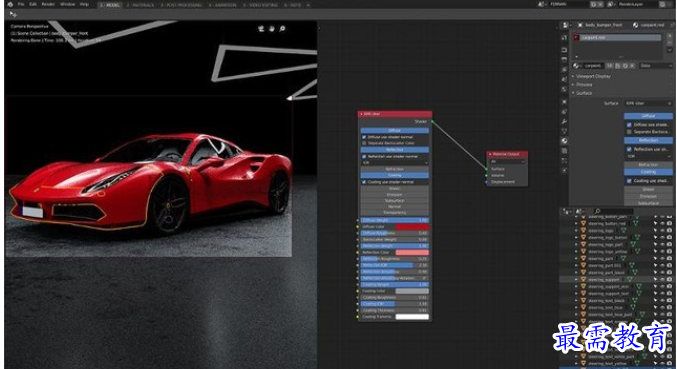Click the material browse sphere icon beside carpaint name

pyautogui.click(x=576, y=66)
